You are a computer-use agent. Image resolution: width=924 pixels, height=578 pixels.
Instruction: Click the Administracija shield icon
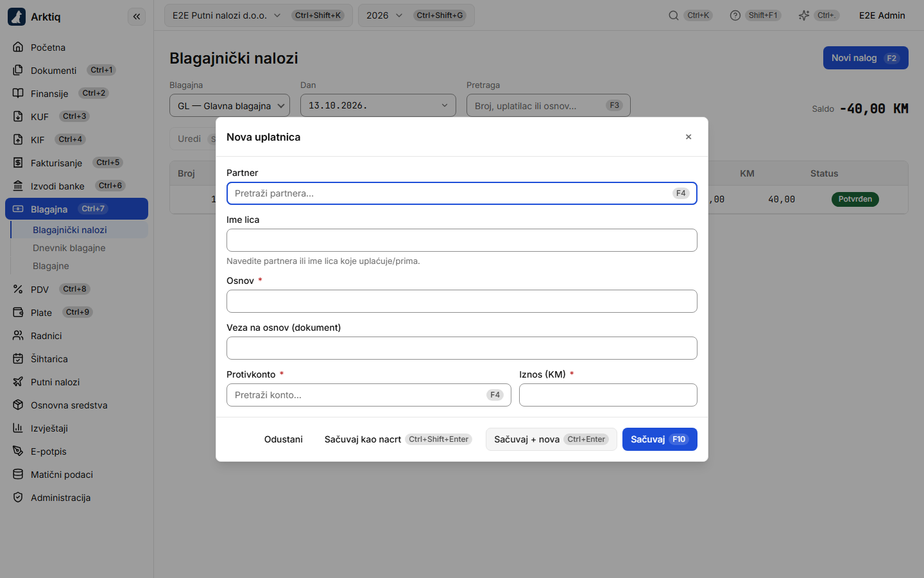(18, 497)
